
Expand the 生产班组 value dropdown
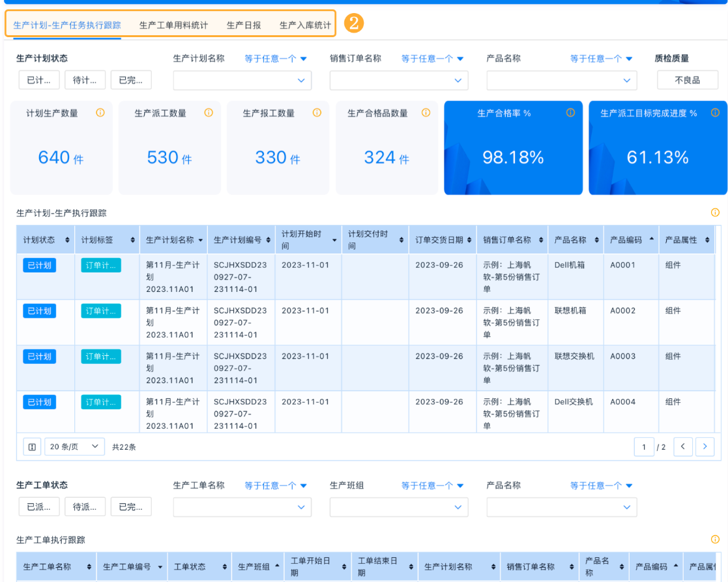399,507
